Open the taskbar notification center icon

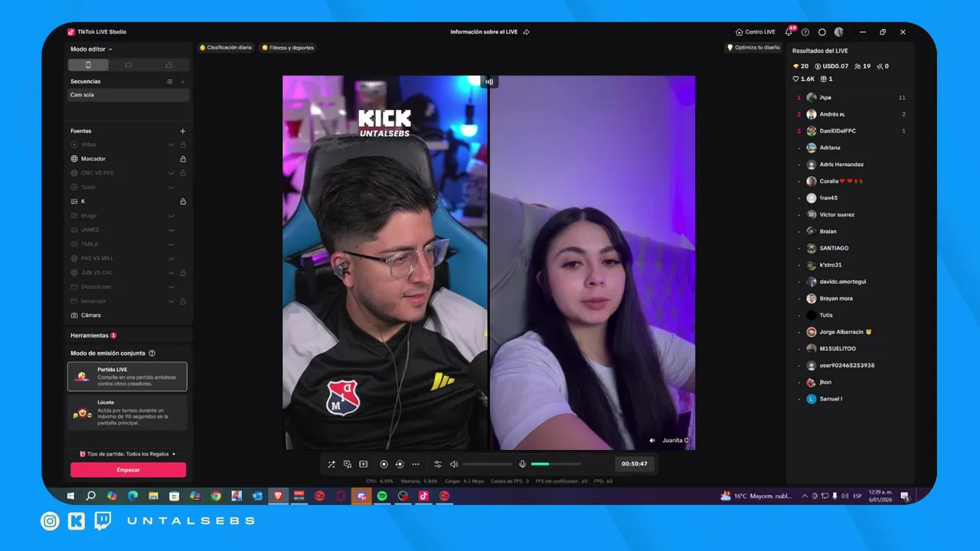tap(905, 496)
